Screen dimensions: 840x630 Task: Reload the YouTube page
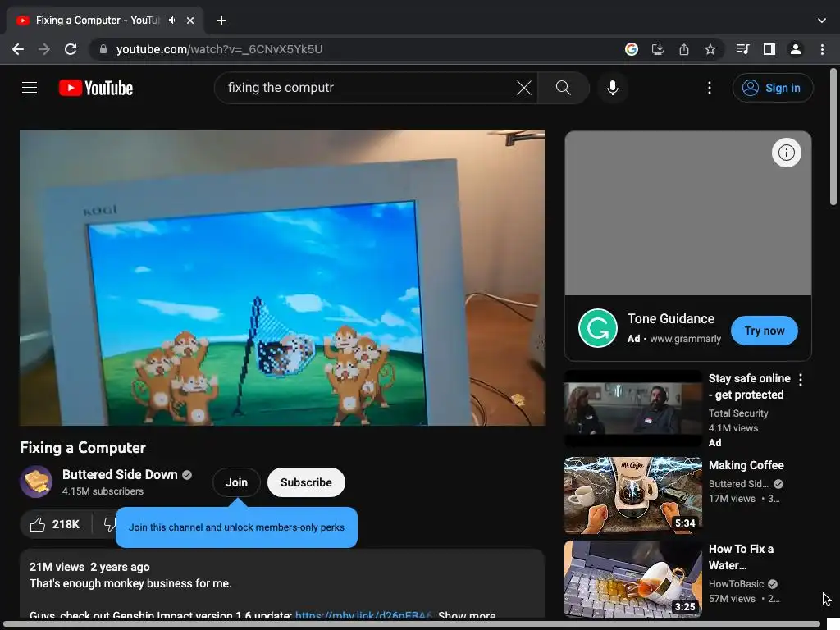[x=71, y=49]
